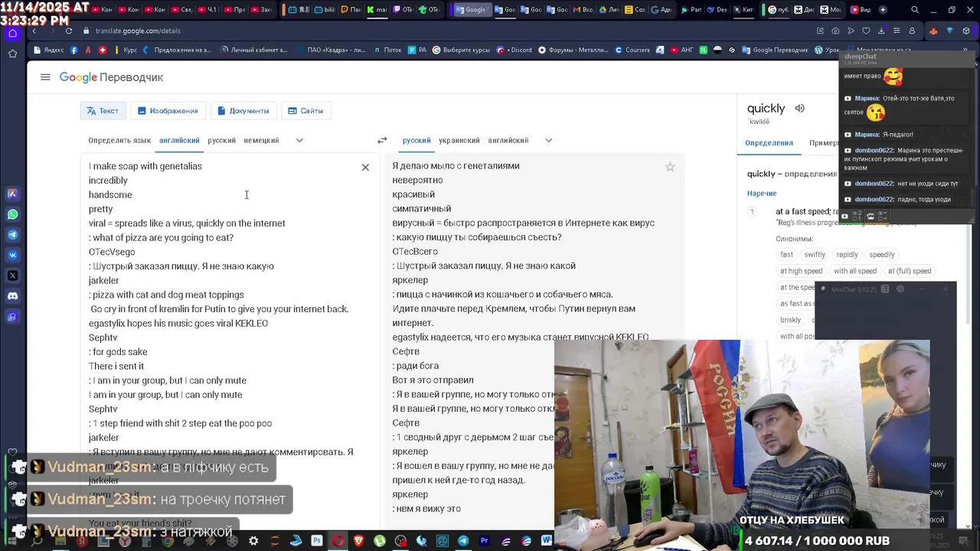Click the 'rapidly' synonym chip
This screenshot has width=980, height=551.
847,255
